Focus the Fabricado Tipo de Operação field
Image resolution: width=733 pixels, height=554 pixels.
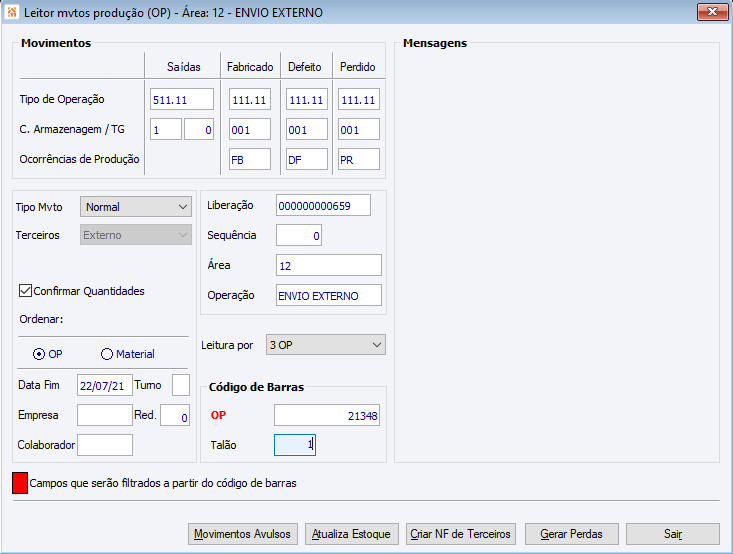pos(250,100)
